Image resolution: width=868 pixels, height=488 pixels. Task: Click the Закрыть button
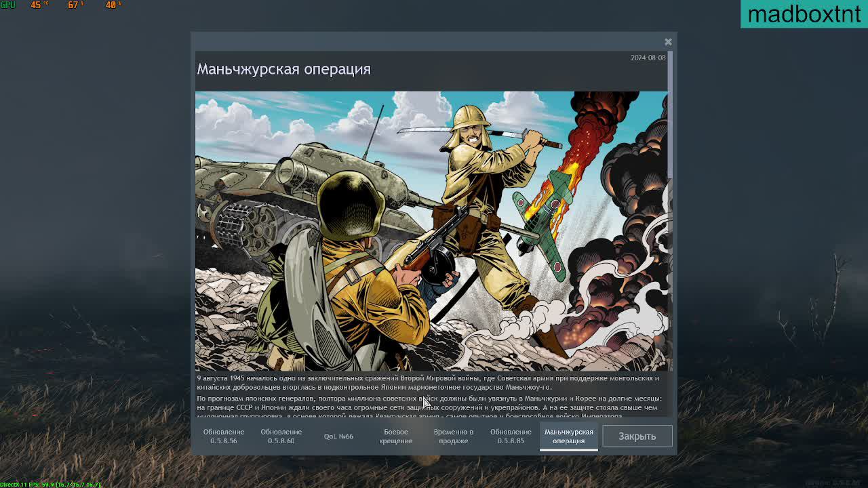pyautogui.click(x=637, y=436)
